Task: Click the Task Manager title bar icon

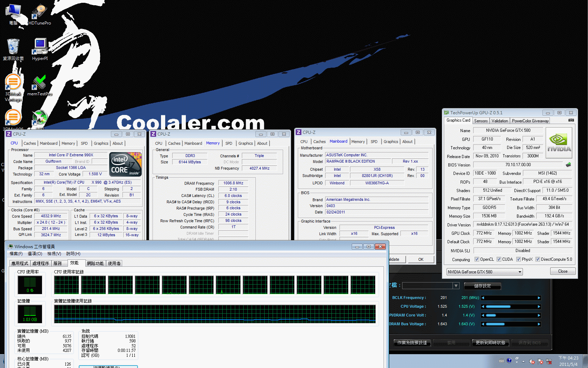Action: 10,246
